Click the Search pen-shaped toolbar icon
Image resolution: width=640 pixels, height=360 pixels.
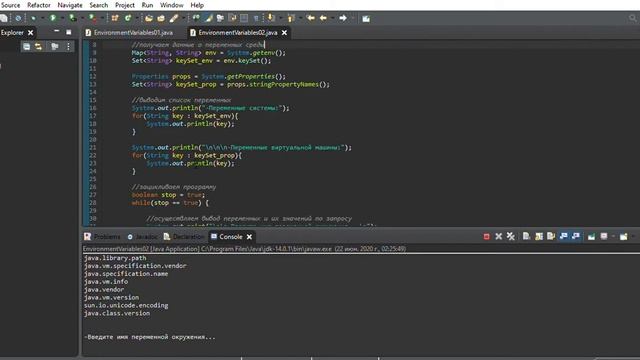click(174, 18)
